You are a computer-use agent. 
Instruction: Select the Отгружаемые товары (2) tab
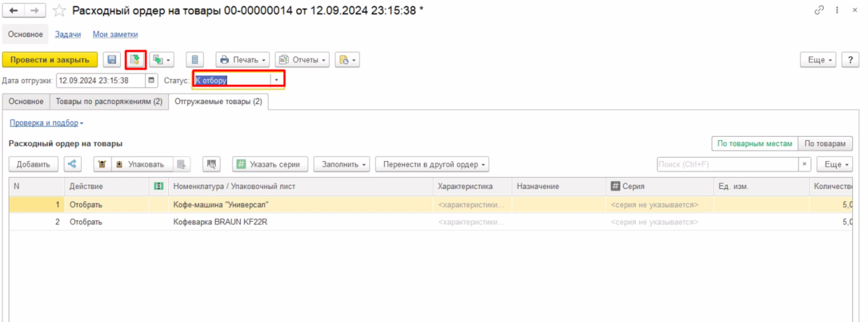[x=219, y=101]
